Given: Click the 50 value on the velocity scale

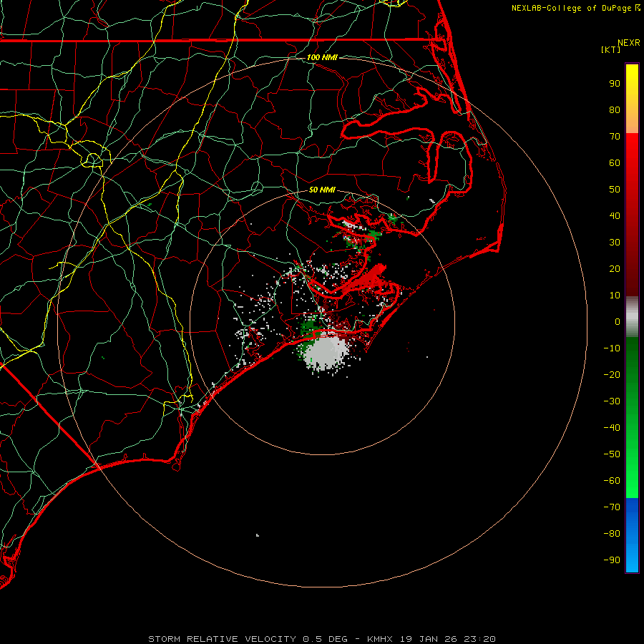Looking at the screenshot, I should tap(615, 190).
